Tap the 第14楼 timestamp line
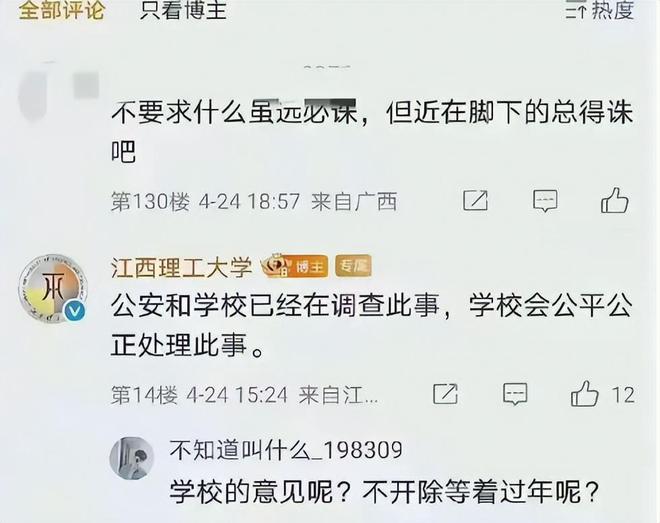The width and height of the screenshot is (660, 523). tap(245, 395)
